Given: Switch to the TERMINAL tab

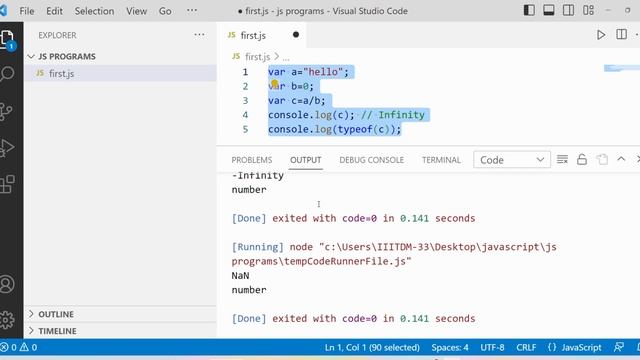Looking at the screenshot, I should [441, 160].
